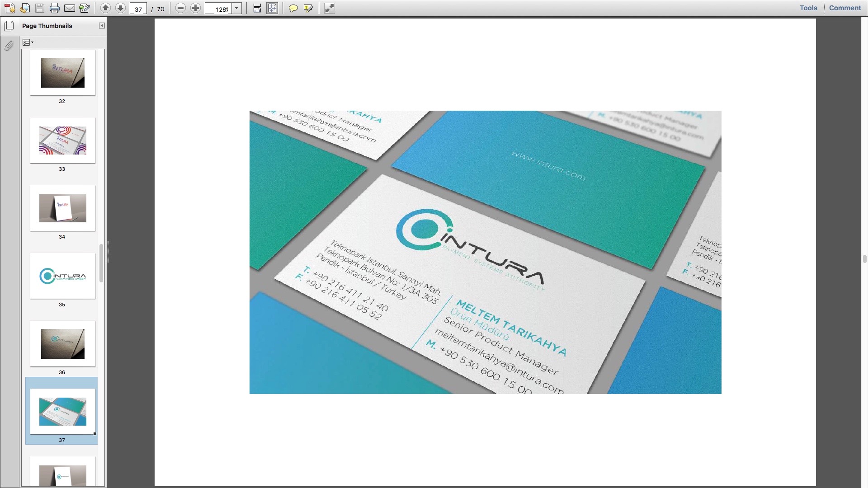Image resolution: width=868 pixels, height=488 pixels.
Task: Select page 35 thumbnail
Action: point(63,276)
